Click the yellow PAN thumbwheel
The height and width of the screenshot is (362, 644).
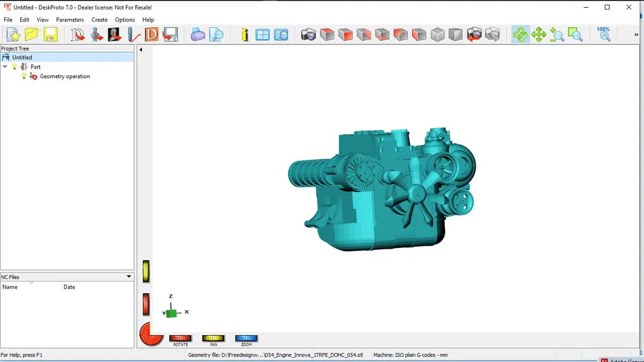coord(213,338)
